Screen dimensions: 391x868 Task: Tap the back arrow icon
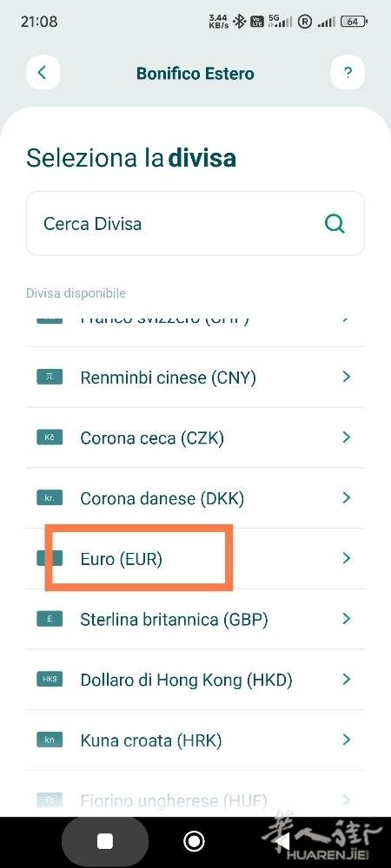coord(43,73)
